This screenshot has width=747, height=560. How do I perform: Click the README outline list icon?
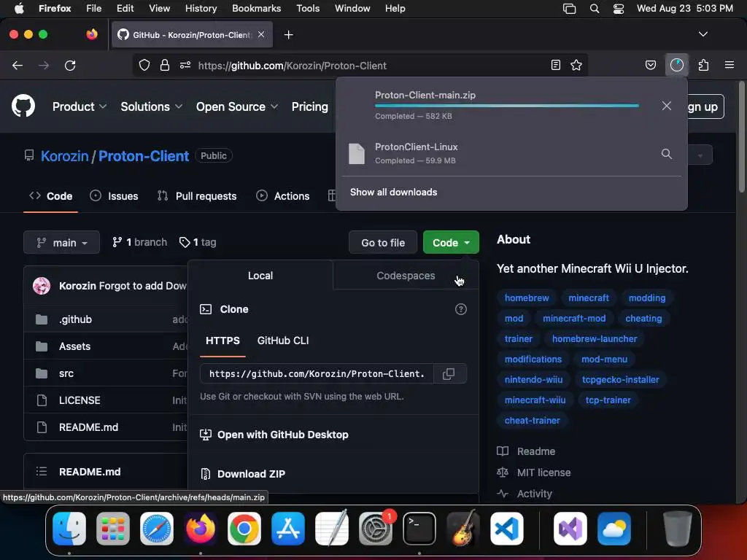pyautogui.click(x=42, y=472)
